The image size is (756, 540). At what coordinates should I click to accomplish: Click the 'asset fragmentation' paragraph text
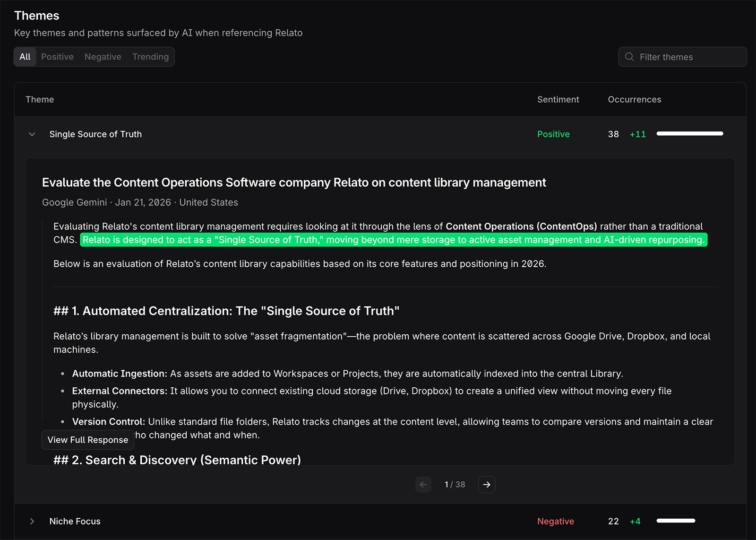[x=382, y=343]
